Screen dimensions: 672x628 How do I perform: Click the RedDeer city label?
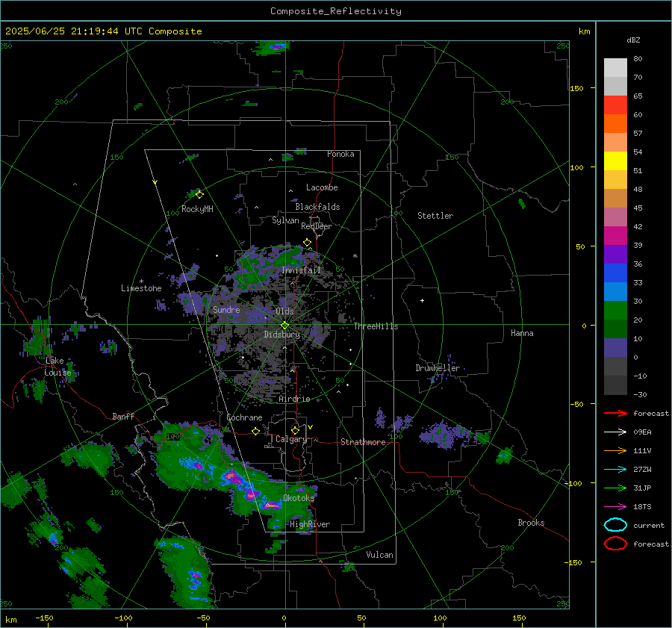(x=317, y=226)
